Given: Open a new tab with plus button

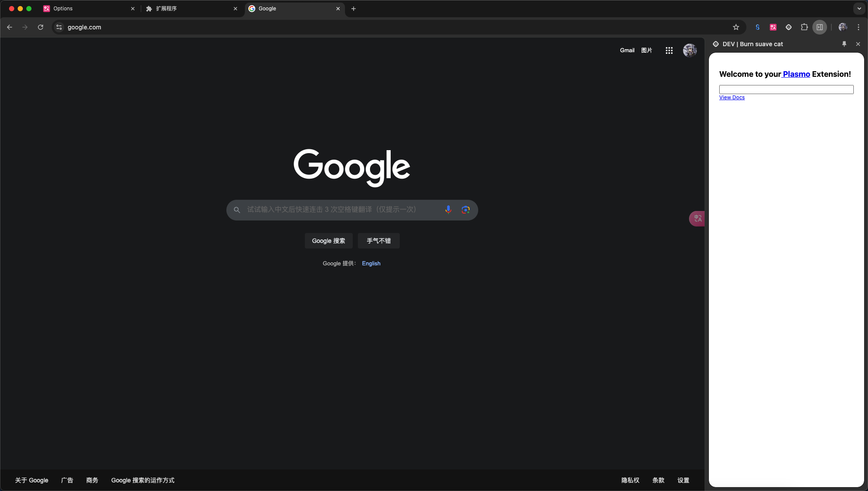Looking at the screenshot, I should coord(354,9).
